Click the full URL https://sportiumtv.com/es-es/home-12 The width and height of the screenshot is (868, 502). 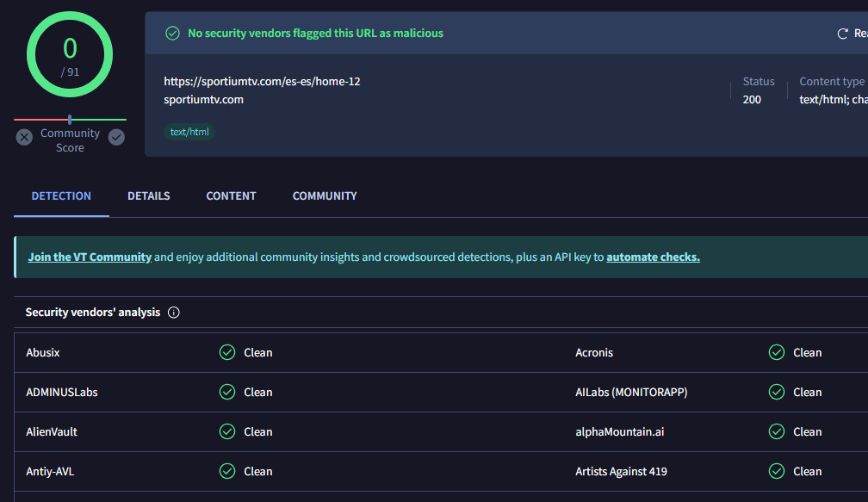click(x=262, y=81)
